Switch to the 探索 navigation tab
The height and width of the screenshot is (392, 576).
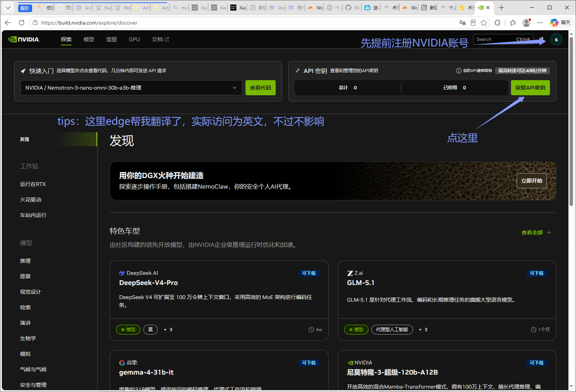[66, 39]
